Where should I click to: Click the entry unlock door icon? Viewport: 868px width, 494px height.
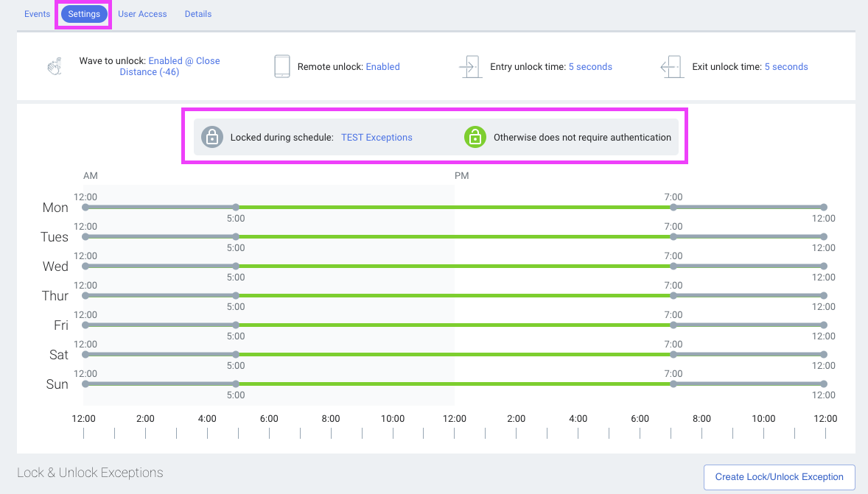click(x=469, y=66)
